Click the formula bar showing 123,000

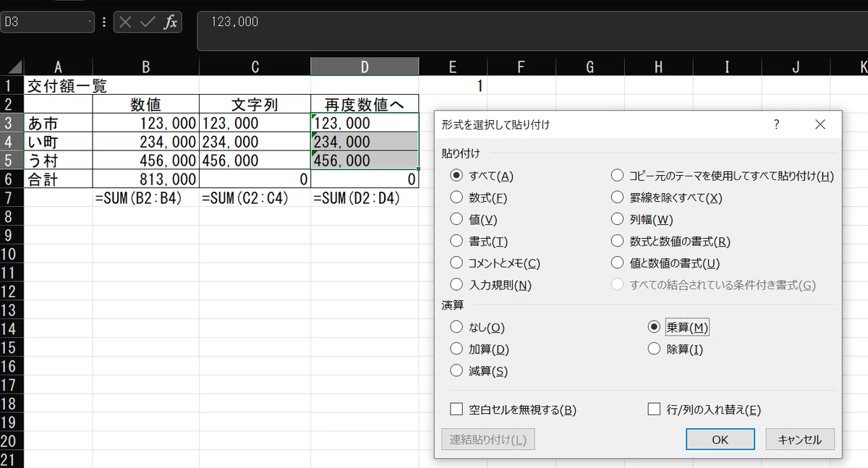pos(532,30)
